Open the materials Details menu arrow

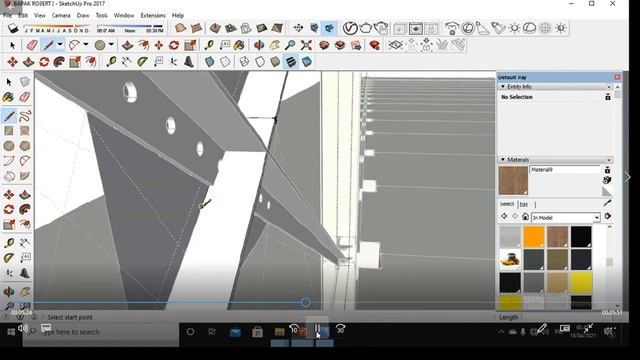[x=608, y=216]
